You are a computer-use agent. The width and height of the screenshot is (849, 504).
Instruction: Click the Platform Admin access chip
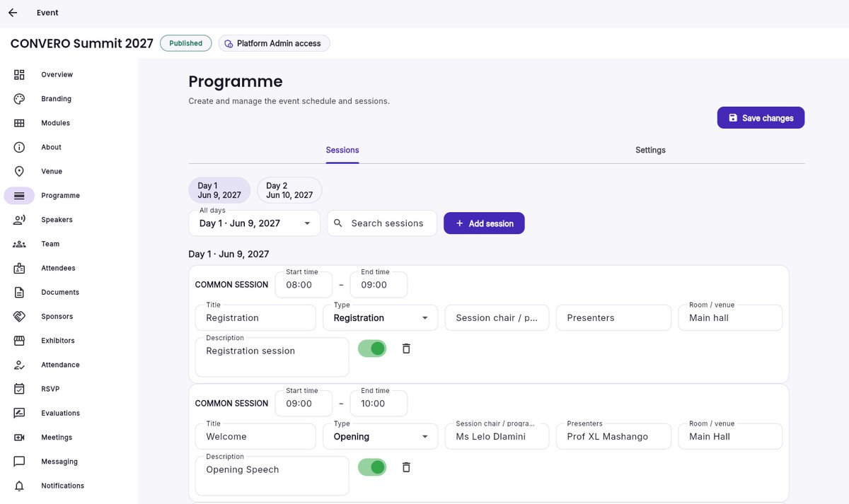coord(274,43)
